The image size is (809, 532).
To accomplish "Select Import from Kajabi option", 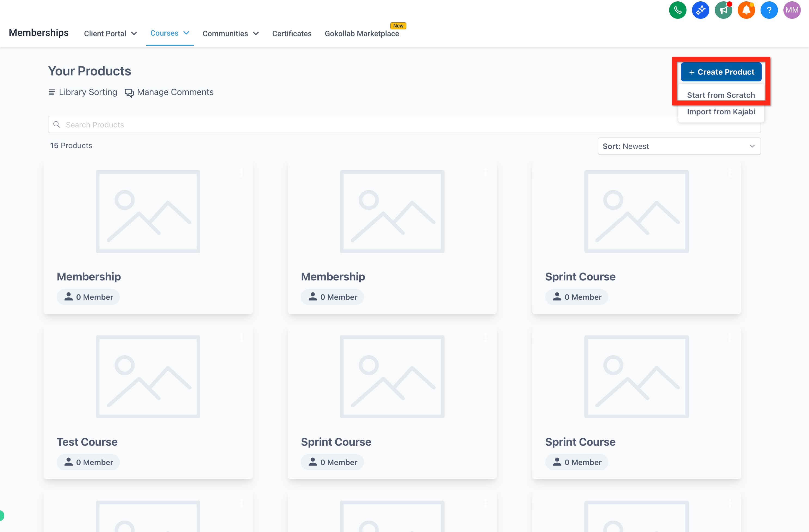I will coord(721,112).
